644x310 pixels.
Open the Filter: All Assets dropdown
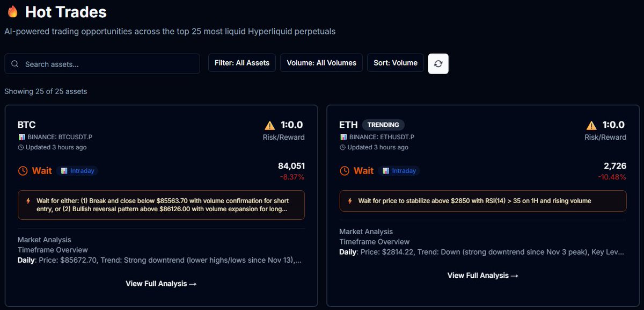point(242,63)
